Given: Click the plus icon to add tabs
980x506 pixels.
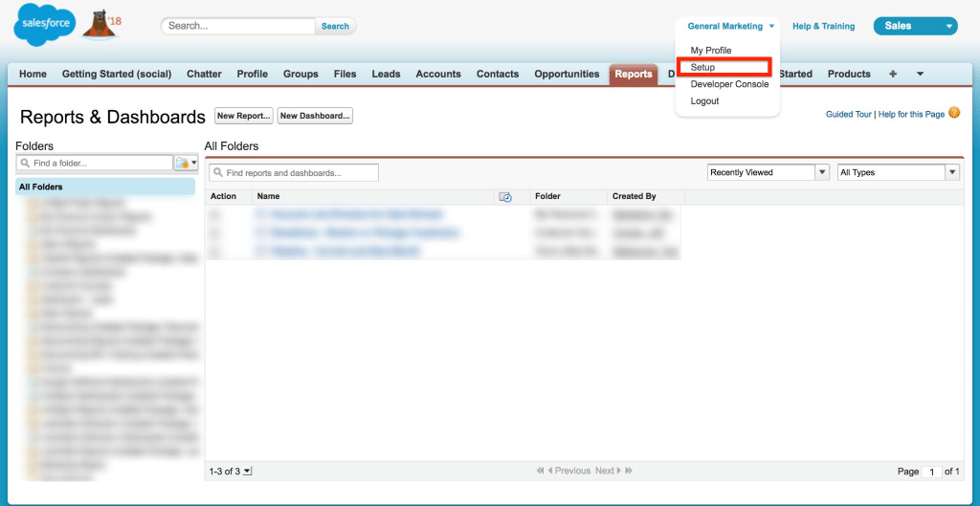Looking at the screenshot, I should (x=893, y=74).
